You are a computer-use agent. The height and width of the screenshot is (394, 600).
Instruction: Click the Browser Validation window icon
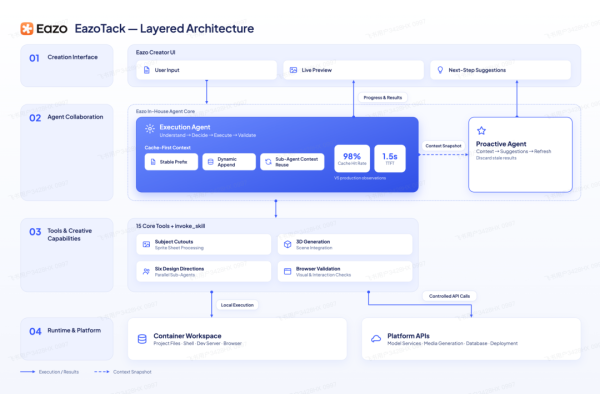tap(287, 271)
